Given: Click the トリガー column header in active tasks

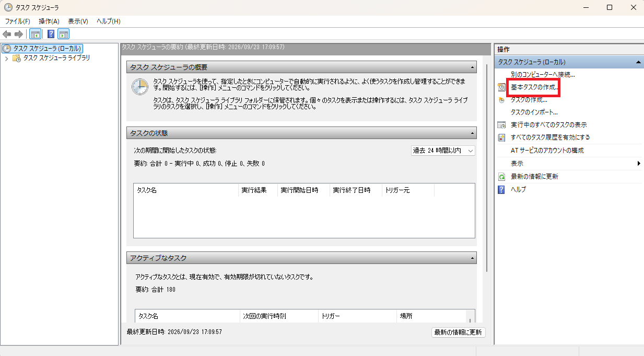Looking at the screenshot, I should [358, 317].
